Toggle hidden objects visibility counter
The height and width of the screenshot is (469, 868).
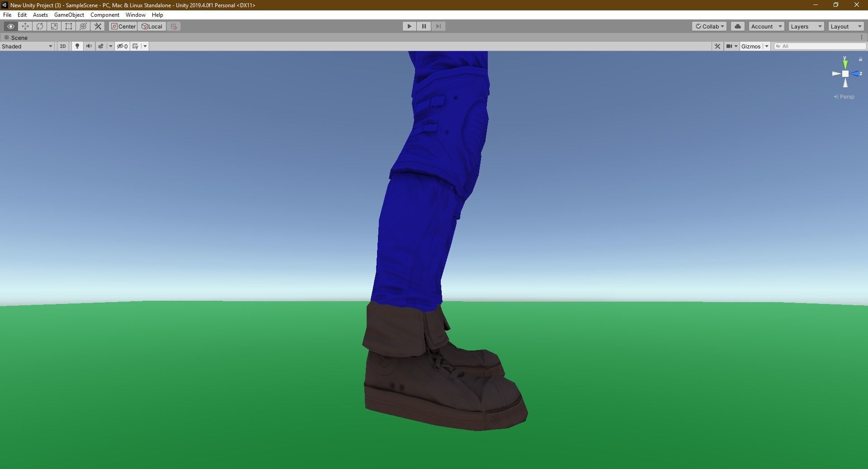(122, 46)
